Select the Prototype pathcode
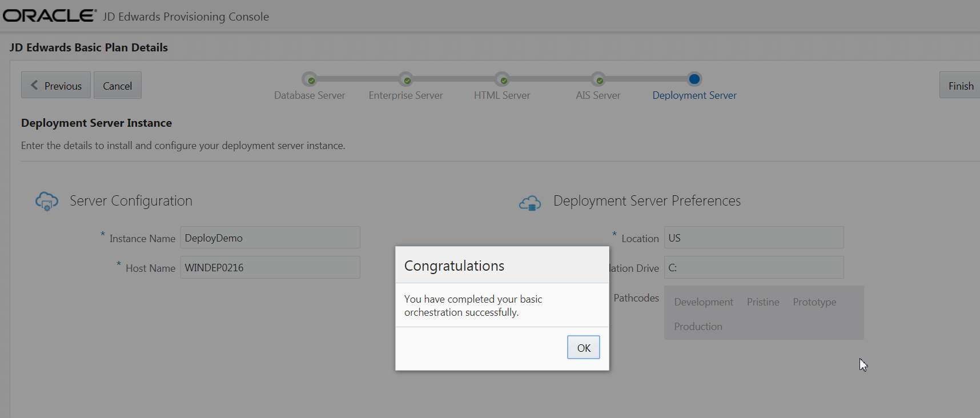The width and height of the screenshot is (980, 418). pos(814,302)
